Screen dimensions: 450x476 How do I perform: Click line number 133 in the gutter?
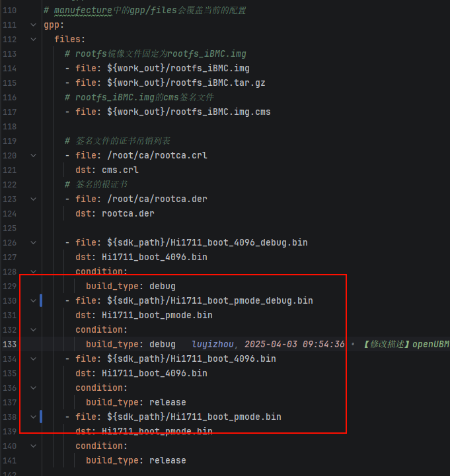pyautogui.click(x=11, y=345)
